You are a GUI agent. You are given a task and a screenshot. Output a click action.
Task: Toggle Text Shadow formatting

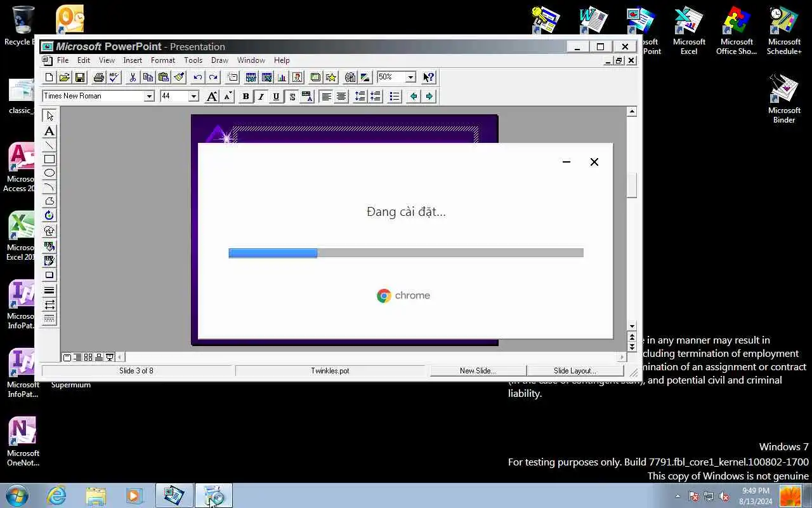point(292,97)
